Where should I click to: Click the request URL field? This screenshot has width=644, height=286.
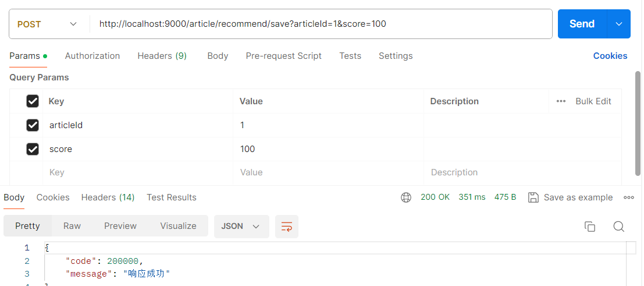pos(321,24)
